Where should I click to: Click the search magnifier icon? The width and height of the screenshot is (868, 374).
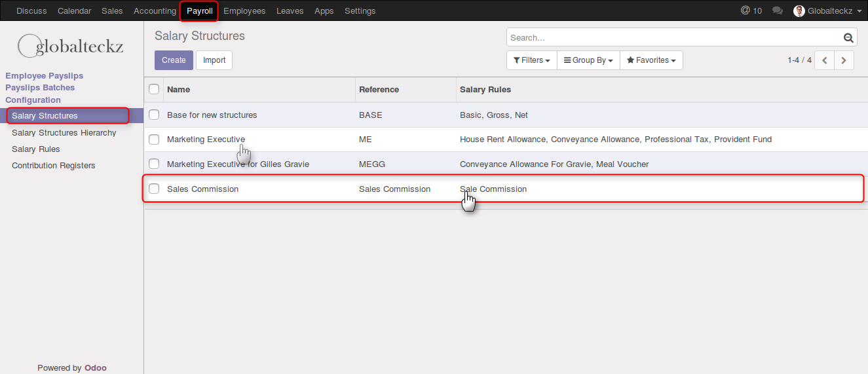[x=848, y=38]
